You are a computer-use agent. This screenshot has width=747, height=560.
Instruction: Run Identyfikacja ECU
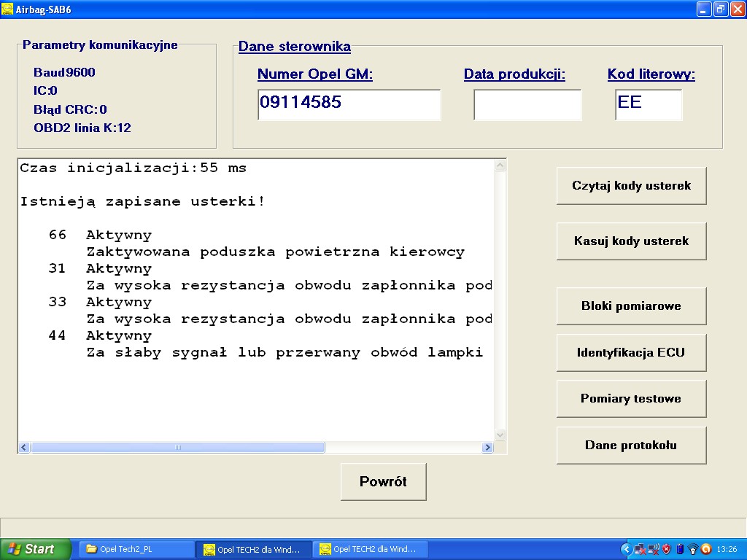[631, 352]
